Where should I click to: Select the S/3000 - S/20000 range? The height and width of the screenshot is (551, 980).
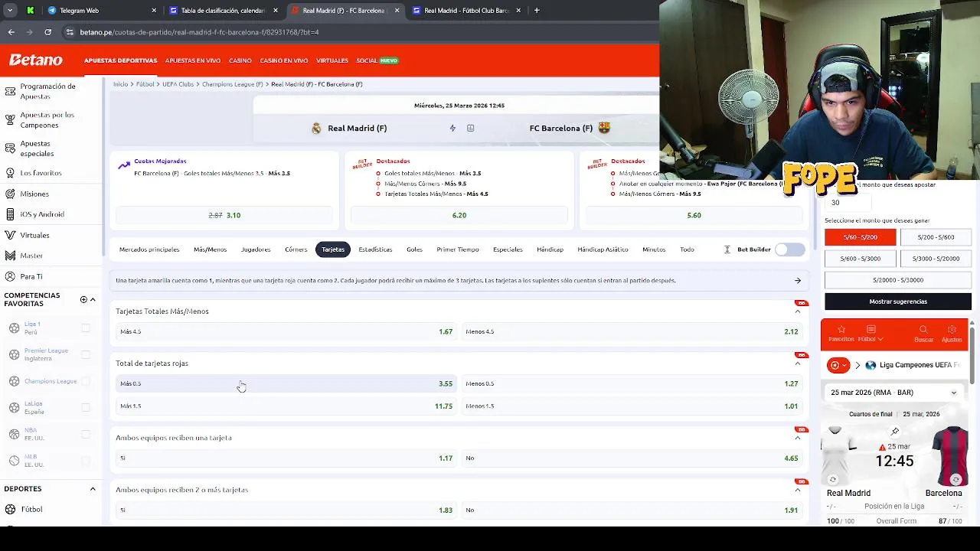pyautogui.click(x=936, y=259)
